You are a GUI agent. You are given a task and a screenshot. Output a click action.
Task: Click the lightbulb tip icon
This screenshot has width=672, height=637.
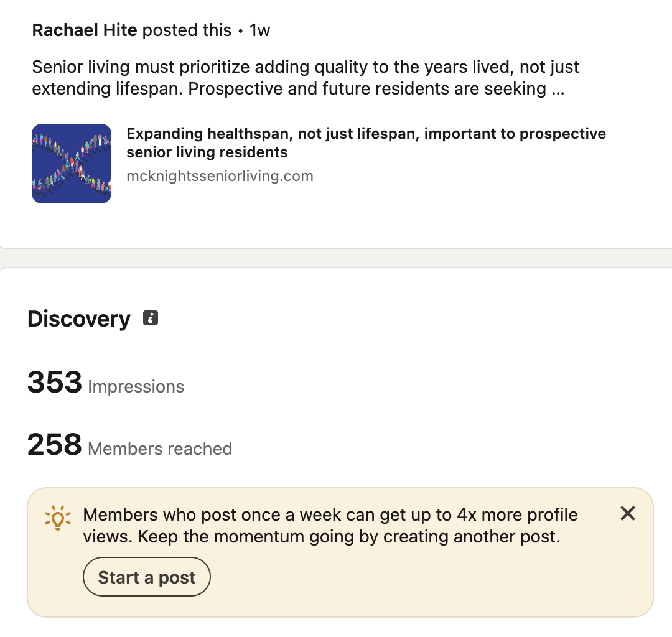[58, 518]
